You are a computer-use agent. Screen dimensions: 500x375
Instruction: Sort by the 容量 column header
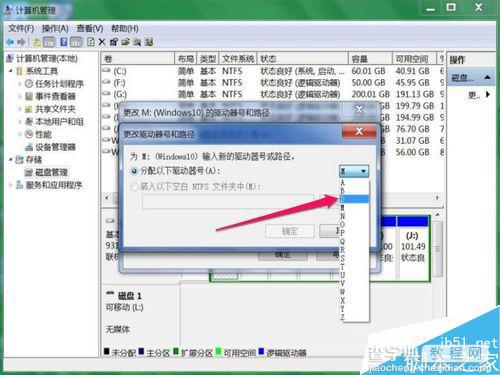(369, 59)
